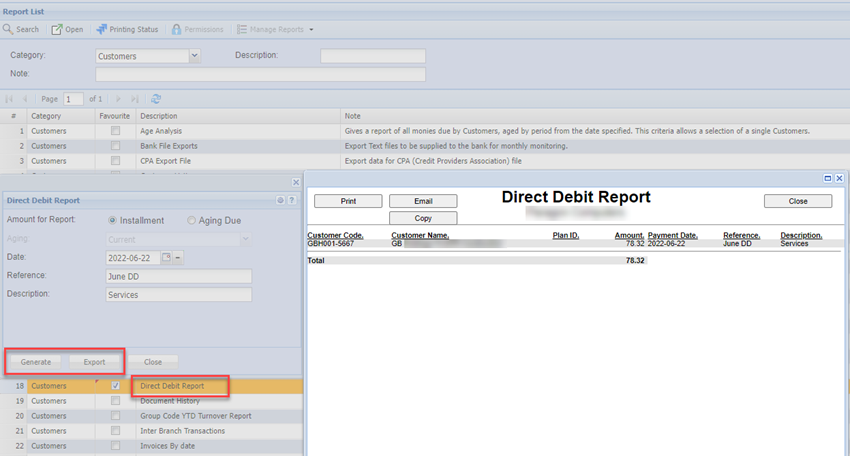Maximize the Direct Debit Report preview window

pyautogui.click(x=828, y=178)
